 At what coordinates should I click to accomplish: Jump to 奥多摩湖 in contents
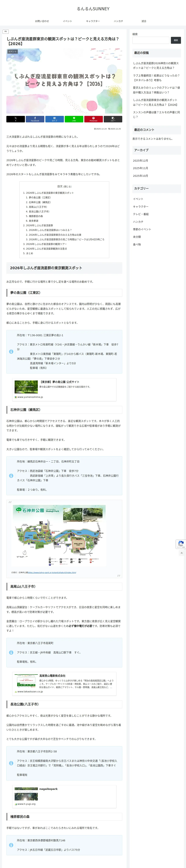tap(33, 221)
